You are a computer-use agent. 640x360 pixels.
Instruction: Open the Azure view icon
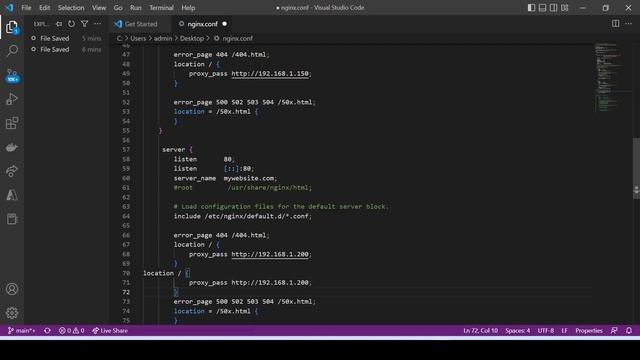[x=12, y=195]
